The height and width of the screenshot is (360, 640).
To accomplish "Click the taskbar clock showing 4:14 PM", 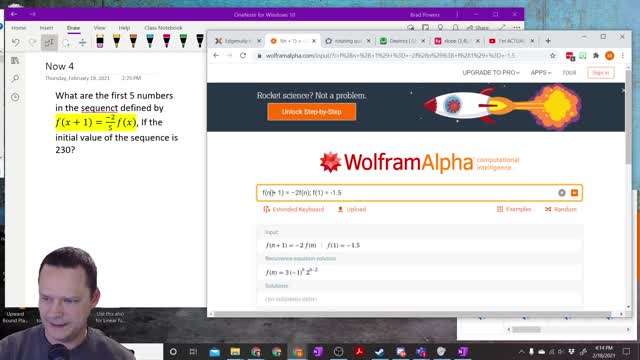I will (x=604, y=351).
